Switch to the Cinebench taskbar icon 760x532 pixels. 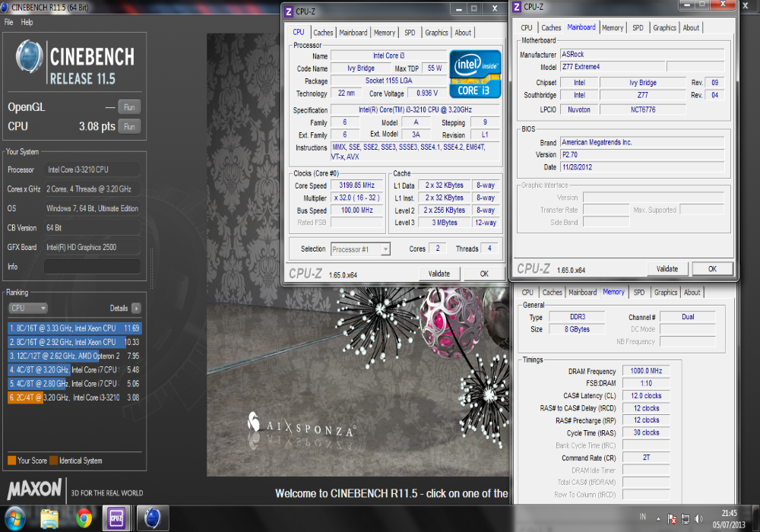point(152,518)
